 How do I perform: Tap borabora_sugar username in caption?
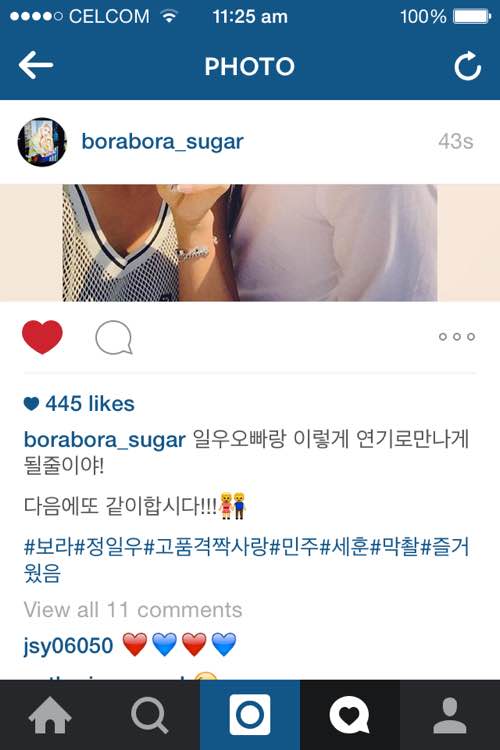tap(105, 440)
